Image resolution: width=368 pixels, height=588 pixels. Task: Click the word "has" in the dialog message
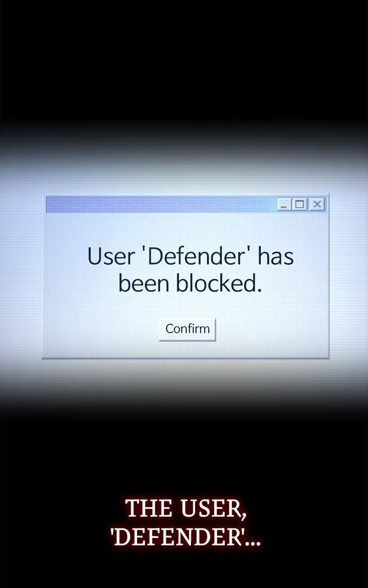coord(276,257)
